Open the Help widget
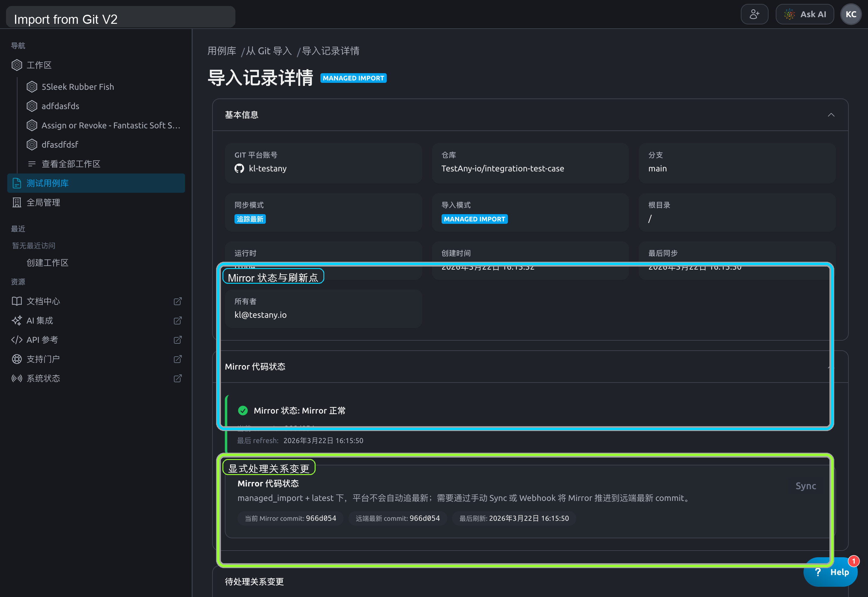 [x=830, y=572]
